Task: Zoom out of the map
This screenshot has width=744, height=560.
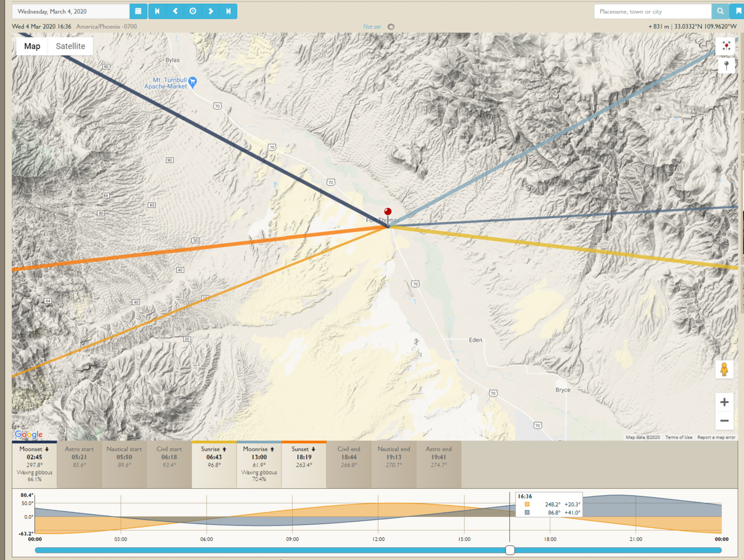Action: point(724,421)
